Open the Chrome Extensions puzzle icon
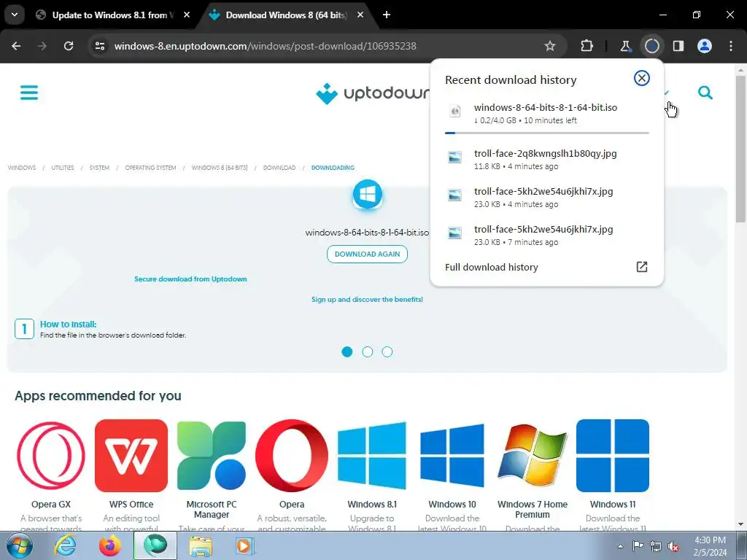The width and height of the screenshot is (747, 560). click(587, 46)
